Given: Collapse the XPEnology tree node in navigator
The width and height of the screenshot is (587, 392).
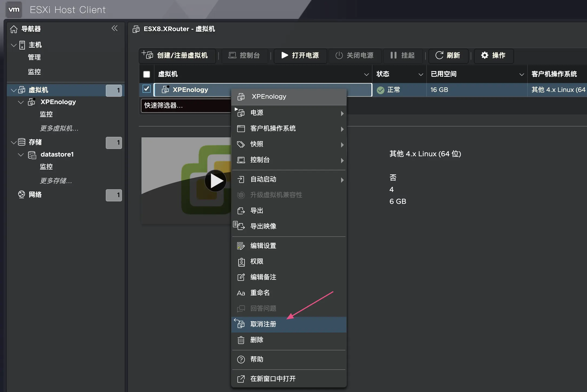Looking at the screenshot, I should pos(21,102).
